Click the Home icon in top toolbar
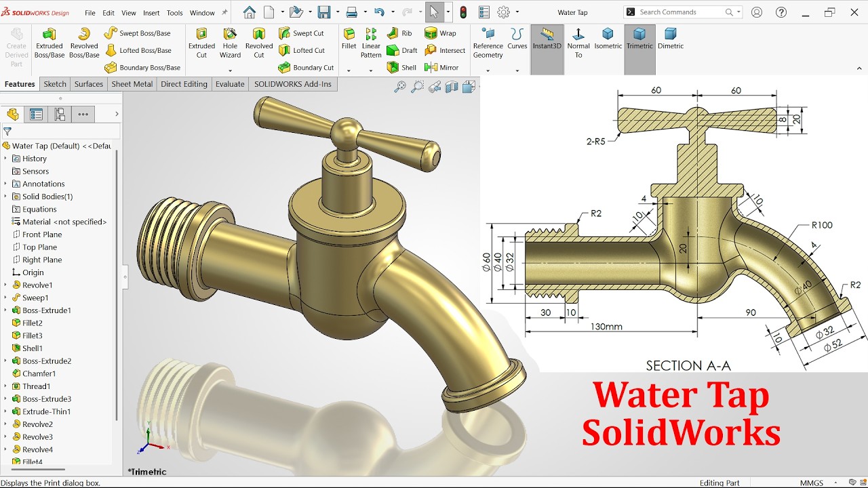Screen dimensions: 868x488 250,12
